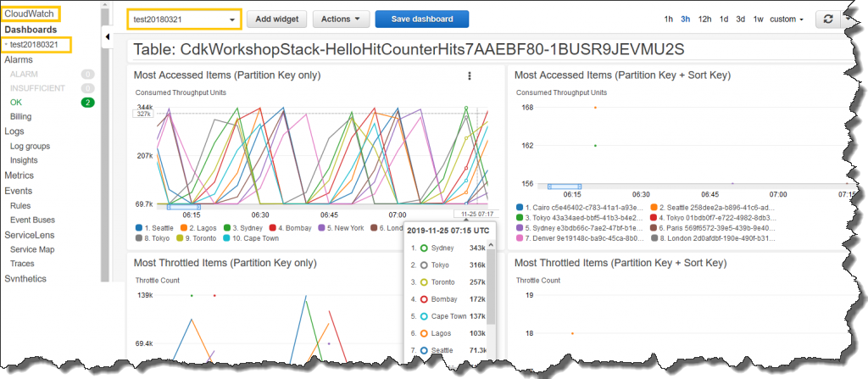Toggle London 2d0afdbf legend entry

tap(714, 238)
